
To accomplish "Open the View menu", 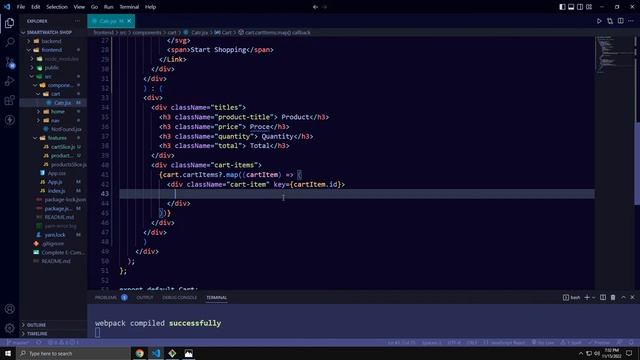I will point(79,7).
